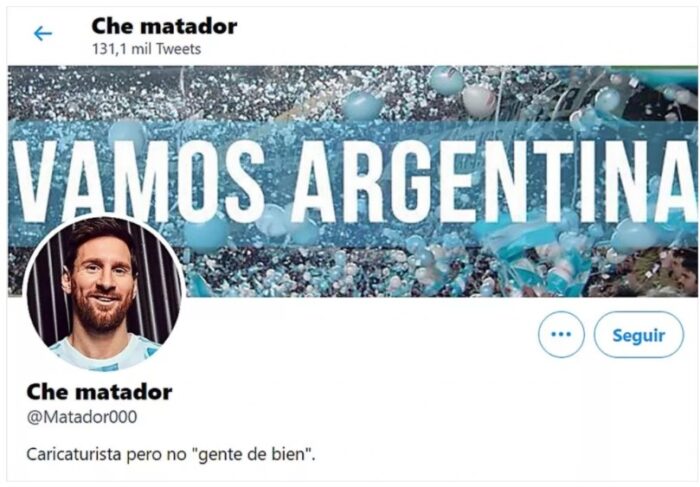This screenshot has width=700, height=487.
Task: Click the quoted phrase "gente de bien"
Action: [x=254, y=454]
